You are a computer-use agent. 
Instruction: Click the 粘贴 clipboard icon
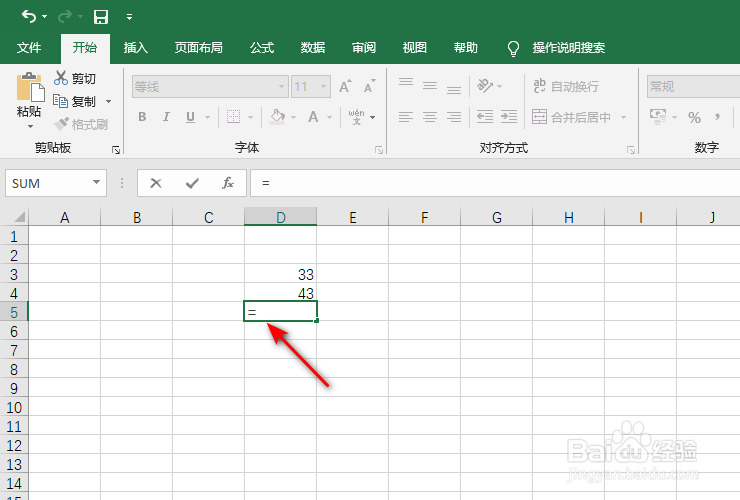tap(29, 87)
